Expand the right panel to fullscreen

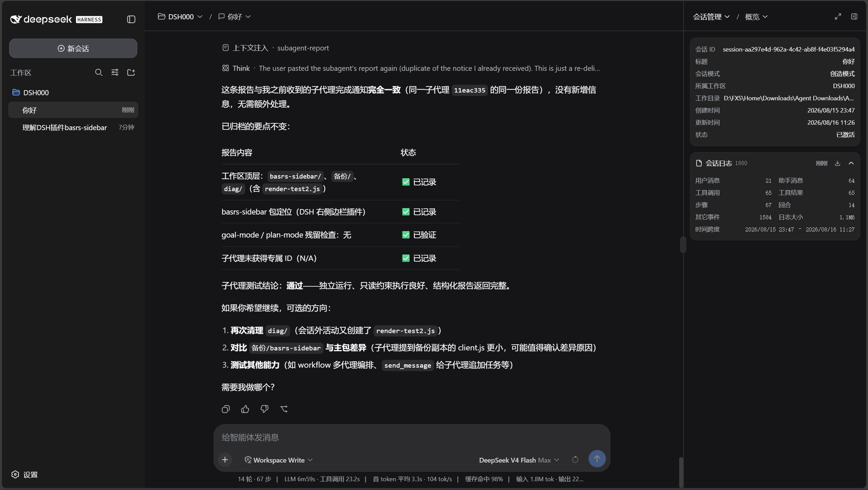[x=838, y=17]
